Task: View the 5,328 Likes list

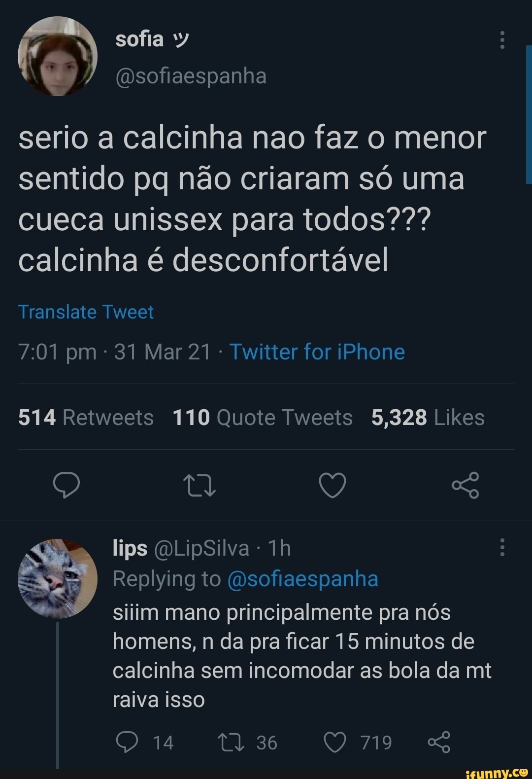Action: coord(428,418)
